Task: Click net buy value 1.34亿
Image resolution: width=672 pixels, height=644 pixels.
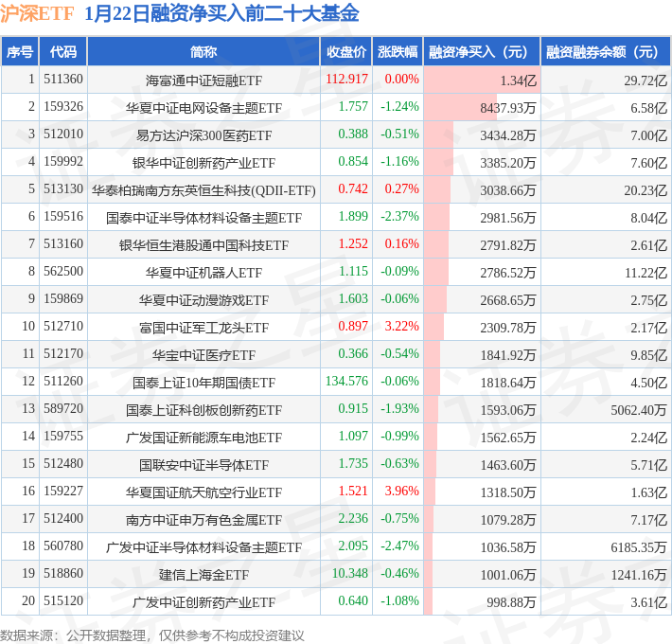Action: click(518, 80)
